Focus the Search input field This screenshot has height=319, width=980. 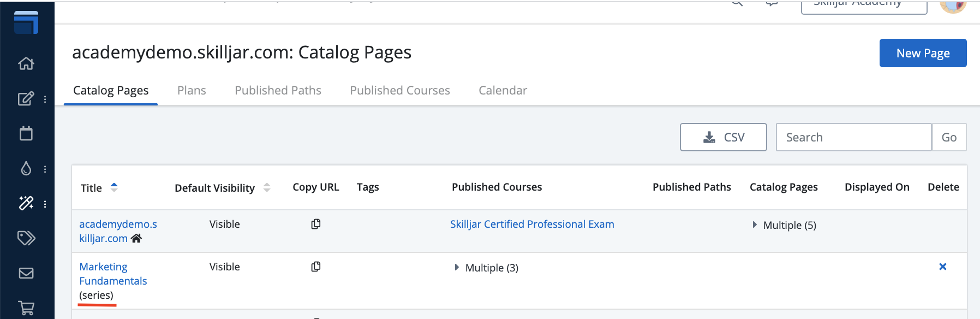pos(853,137)
